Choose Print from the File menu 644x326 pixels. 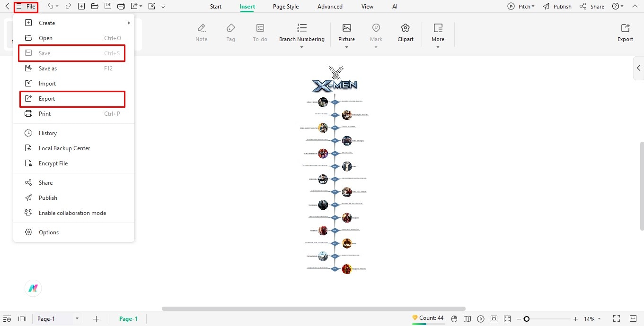click(74, 113)
